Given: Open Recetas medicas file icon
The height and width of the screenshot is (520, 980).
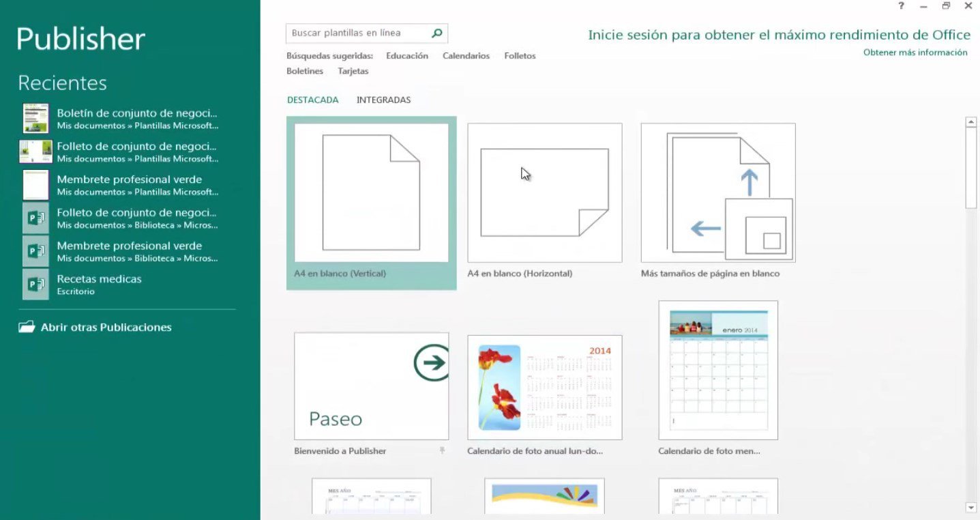Looking at the screenshot, I should click(x=35, y=285).
